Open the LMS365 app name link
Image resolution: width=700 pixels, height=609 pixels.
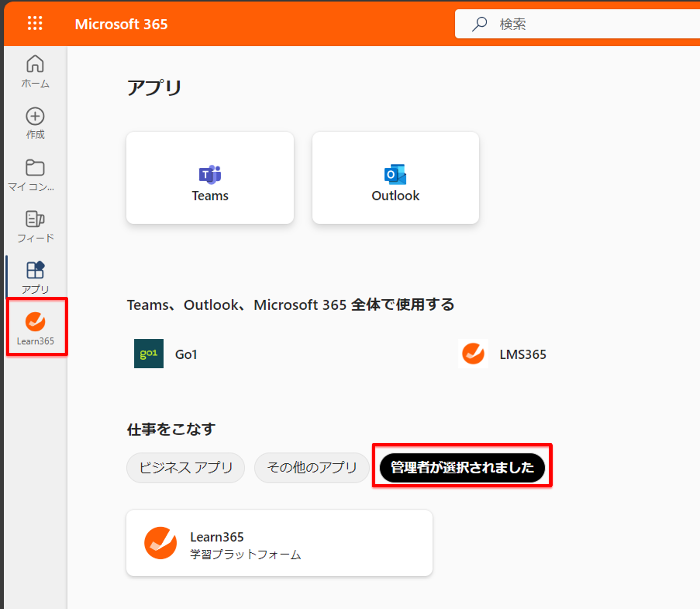pyautogui.click(x=523, y=354)
